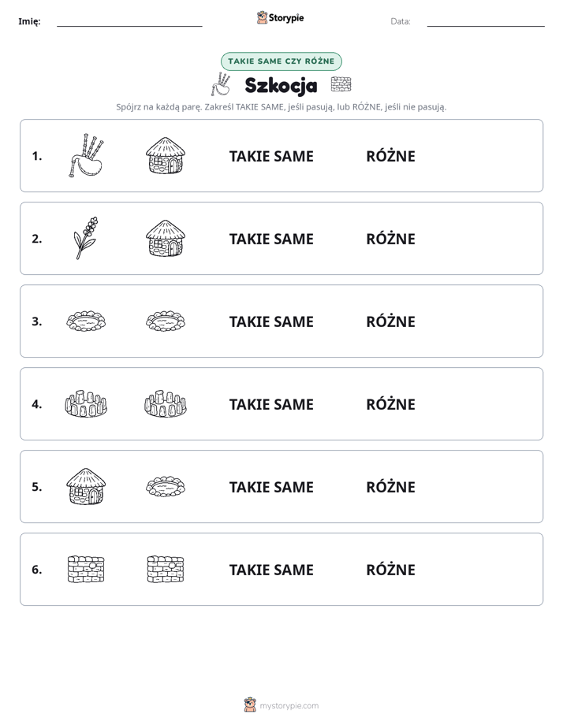The width and height of the screenshot is (563, 728).
Task: Click the Storypie logo at top
Action: click(x=280, y=17)
